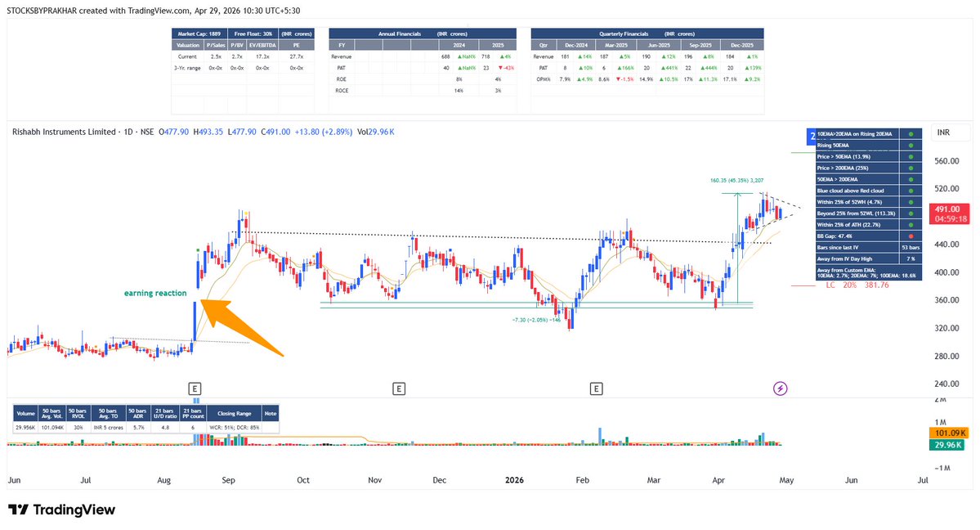Click the TradingView logo

[x=62, y=510]
